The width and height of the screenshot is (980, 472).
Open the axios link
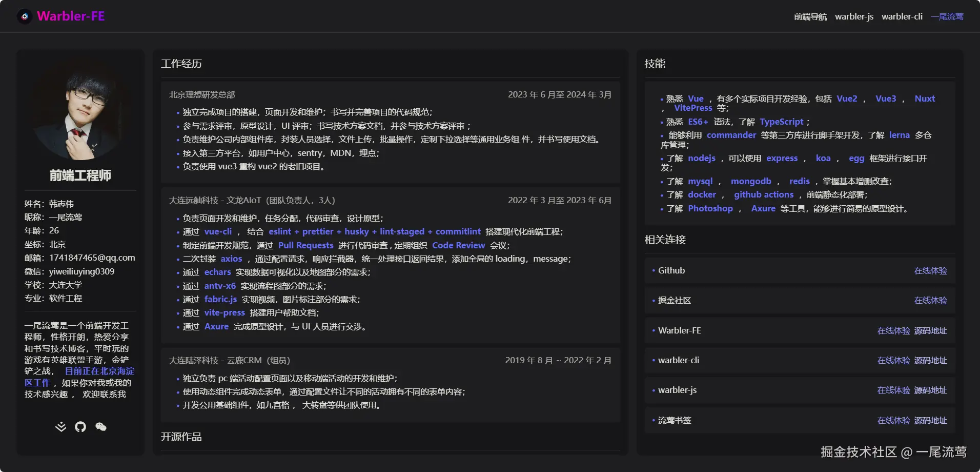(x=231, y=259)
